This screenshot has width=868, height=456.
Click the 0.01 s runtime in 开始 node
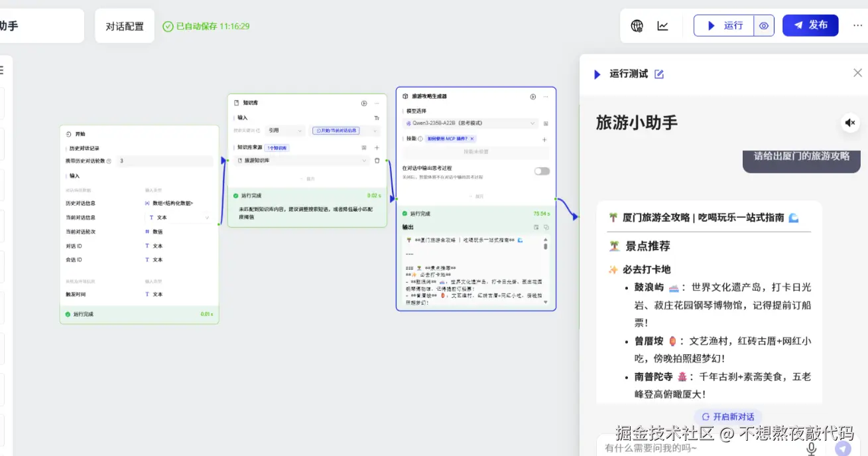(206, 314)
